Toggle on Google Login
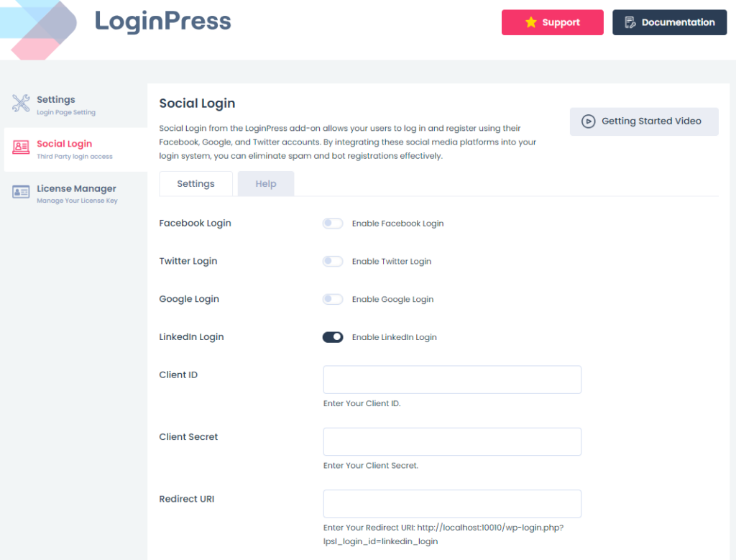The width and height of the screenshot is (736, 560). click(x=333, y=300)
